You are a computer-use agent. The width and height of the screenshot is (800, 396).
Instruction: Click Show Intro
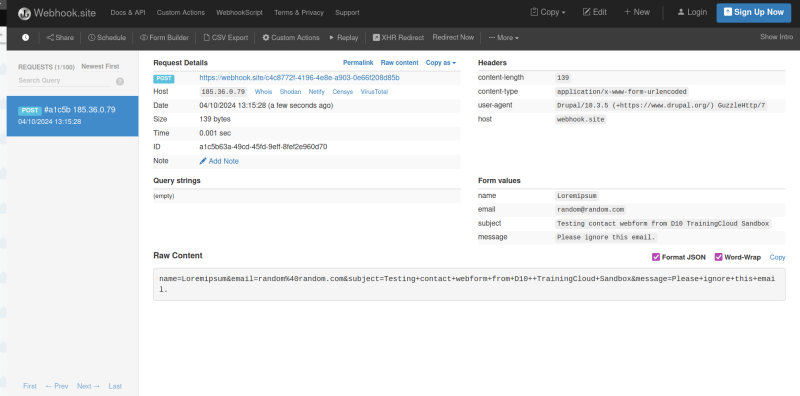coord(777,37)
